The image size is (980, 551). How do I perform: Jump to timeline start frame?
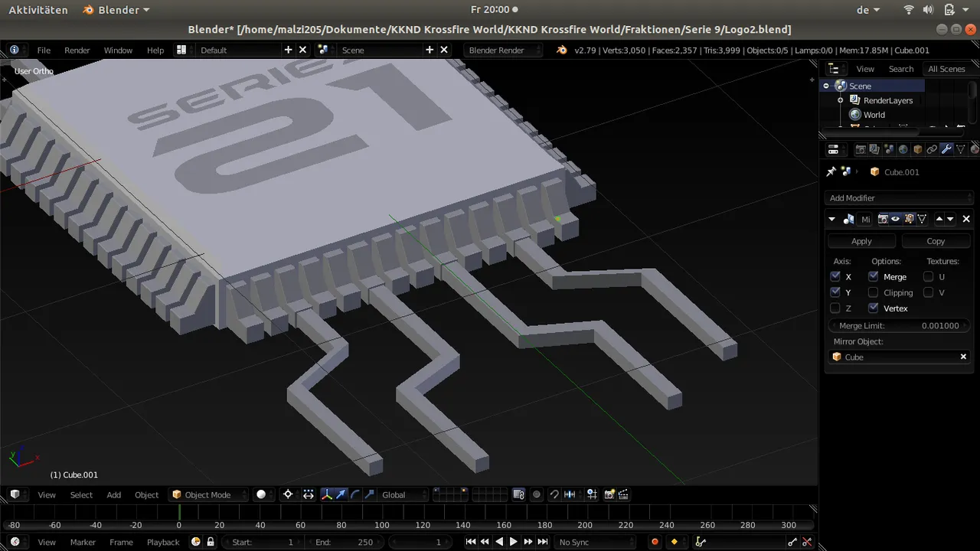[x=471, y=542]
